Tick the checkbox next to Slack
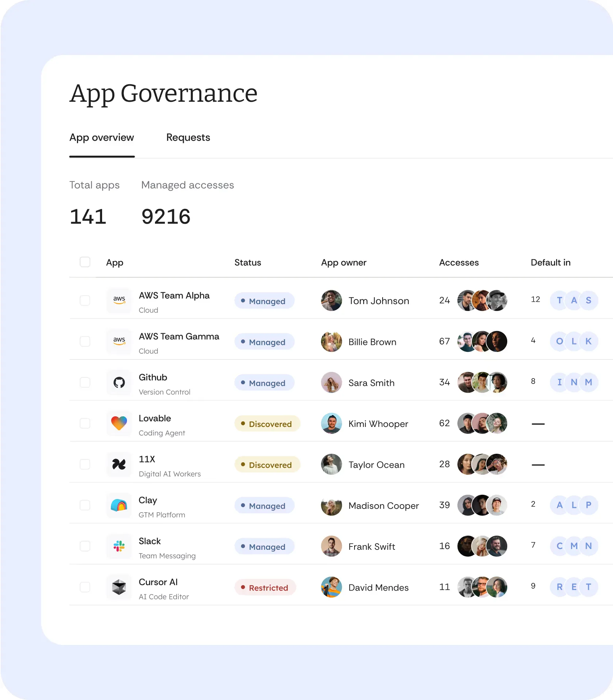The width and height of the screenshot is (613, 700). 85,546
